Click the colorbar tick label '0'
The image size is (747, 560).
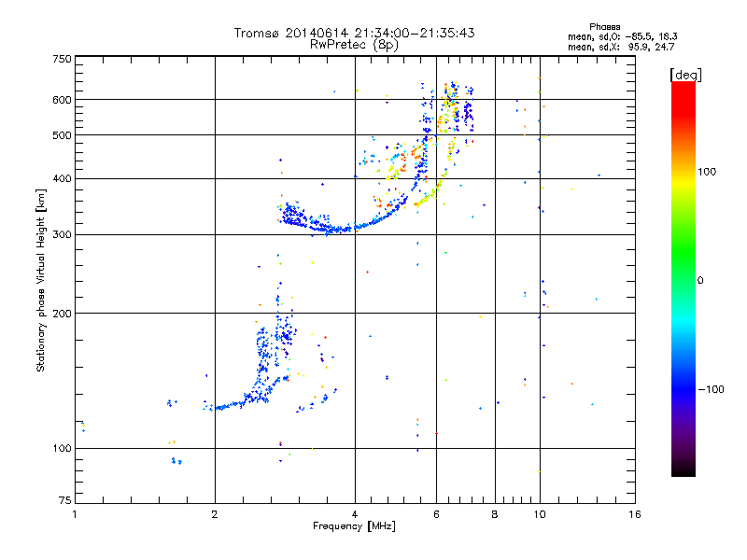point(700,281)
